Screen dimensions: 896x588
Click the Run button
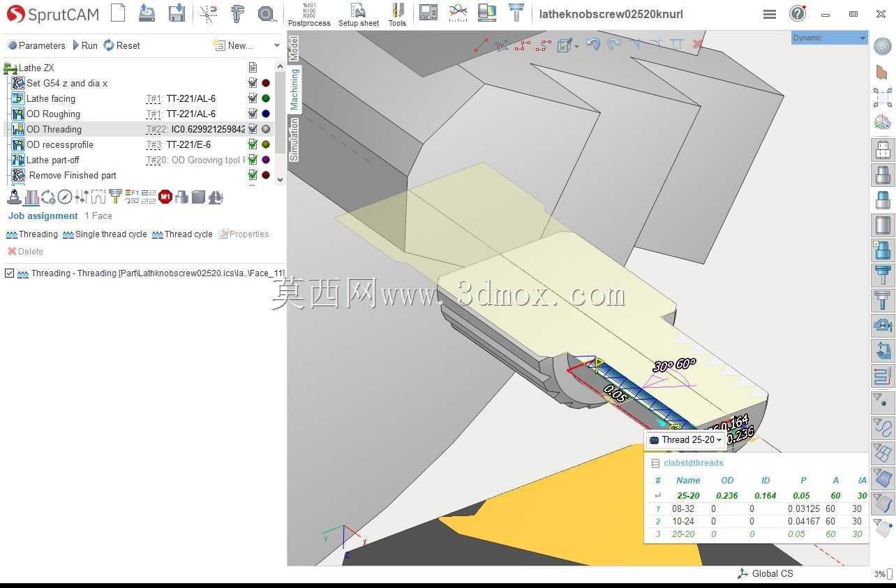click(x=85, y=45)
